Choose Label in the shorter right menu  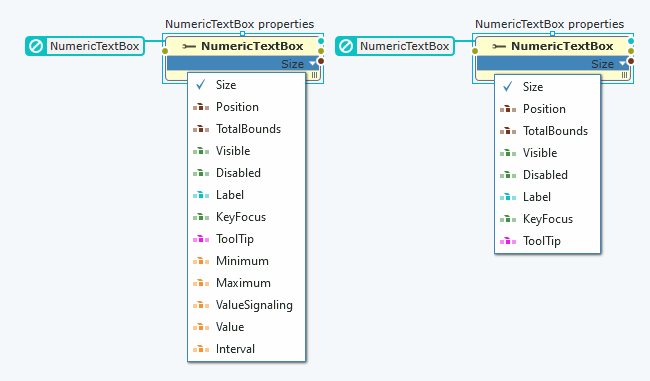[548, 197]
